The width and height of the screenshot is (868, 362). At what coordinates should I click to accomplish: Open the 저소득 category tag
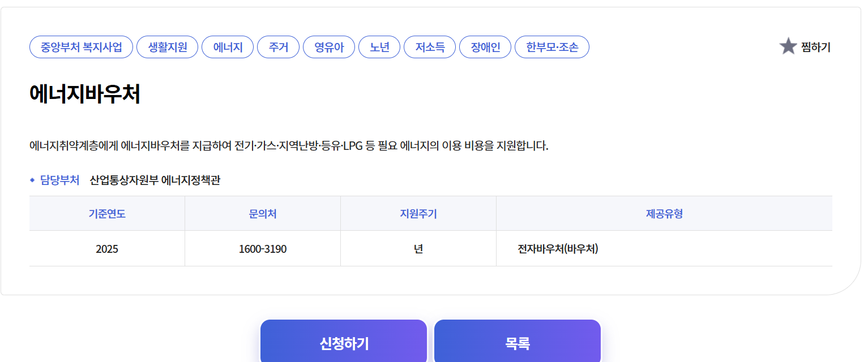(x=430, y=47)
